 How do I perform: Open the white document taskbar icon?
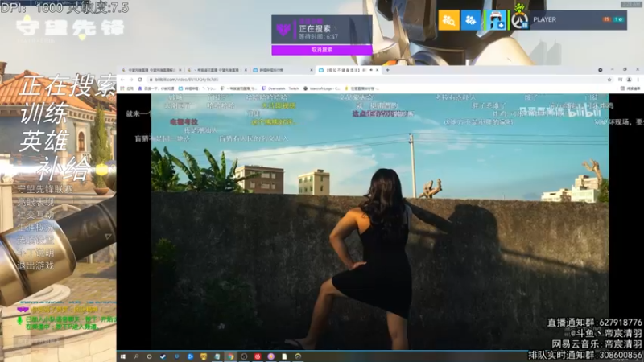tap(284, 356)
